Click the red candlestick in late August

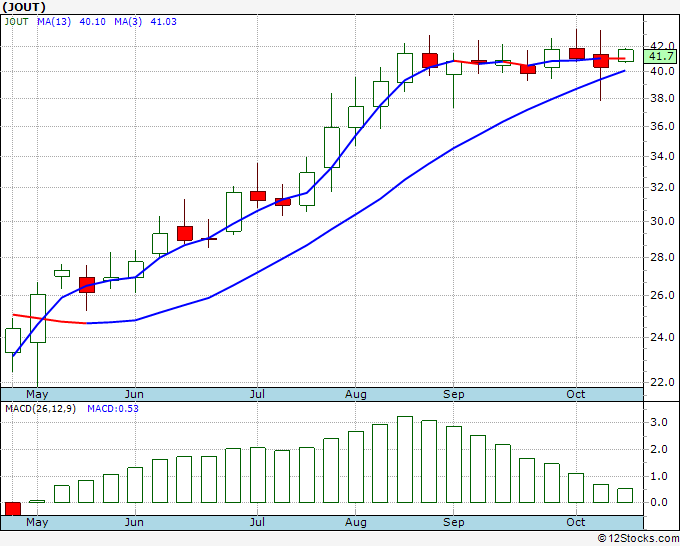[429, 60]
